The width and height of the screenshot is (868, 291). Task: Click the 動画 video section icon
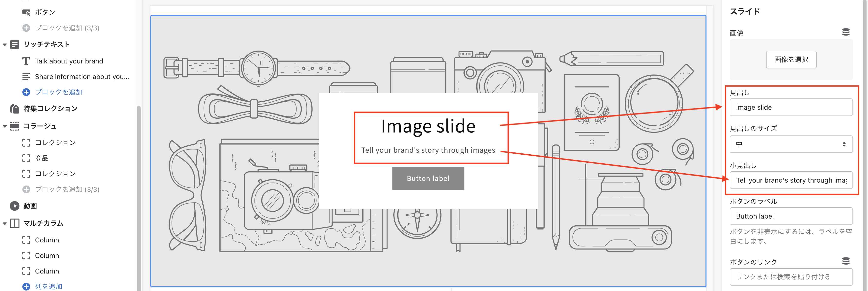coord(14,206)
